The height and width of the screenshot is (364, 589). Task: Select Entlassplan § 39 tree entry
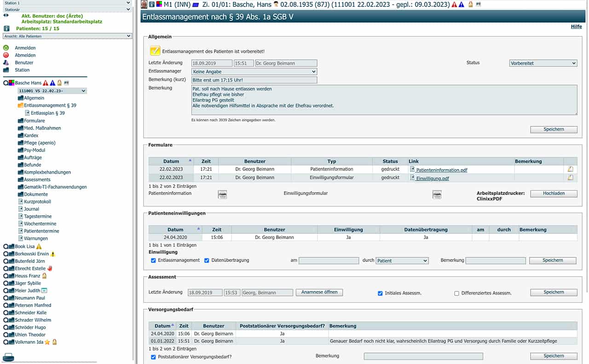(x=47, y=113)
